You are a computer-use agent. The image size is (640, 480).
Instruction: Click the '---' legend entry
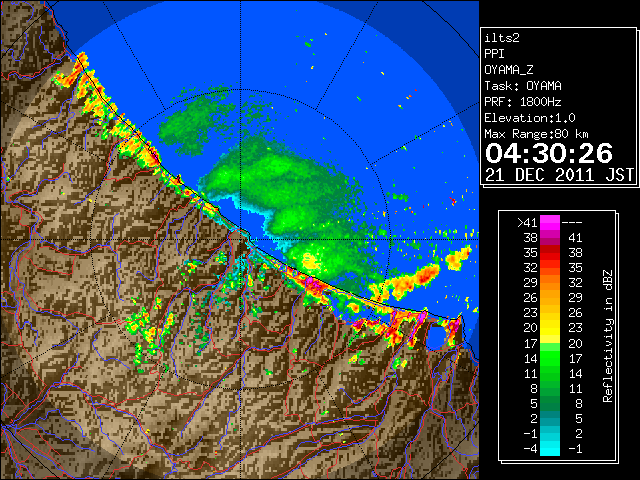[572, 222]
